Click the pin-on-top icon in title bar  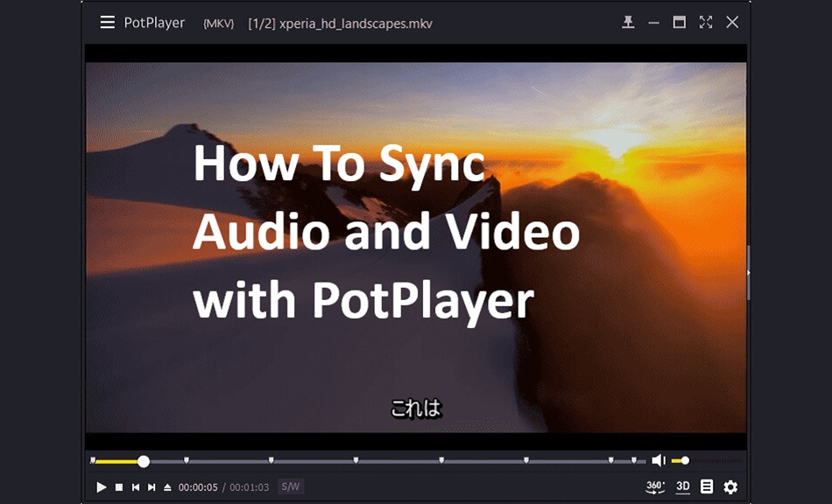coord(628,23)
